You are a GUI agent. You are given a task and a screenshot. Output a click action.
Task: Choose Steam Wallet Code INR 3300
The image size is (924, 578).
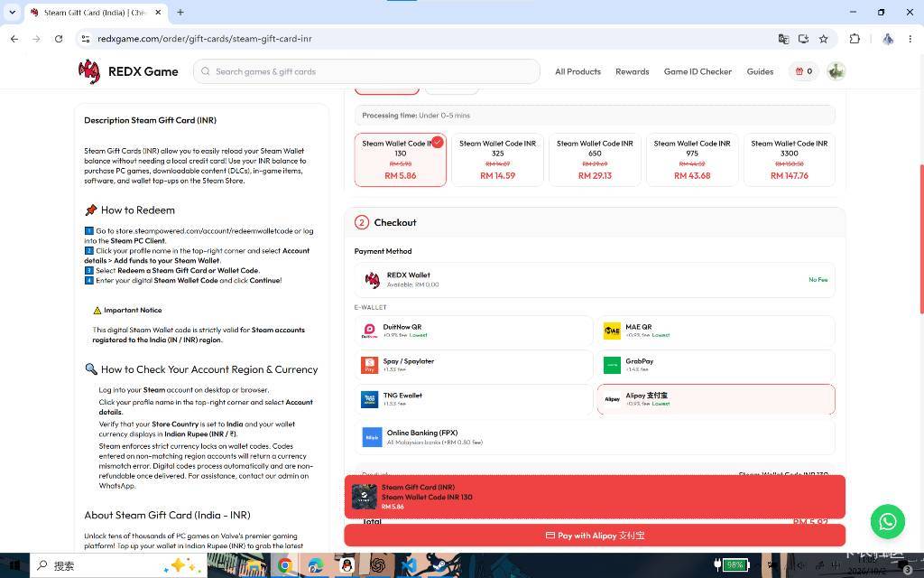[789, 160]
